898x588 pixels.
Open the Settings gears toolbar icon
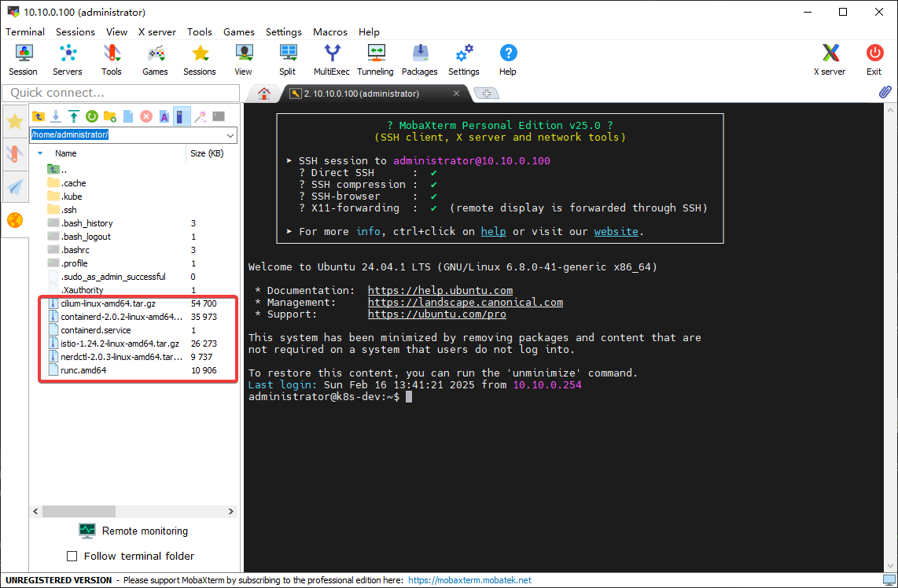pos(464,60)
